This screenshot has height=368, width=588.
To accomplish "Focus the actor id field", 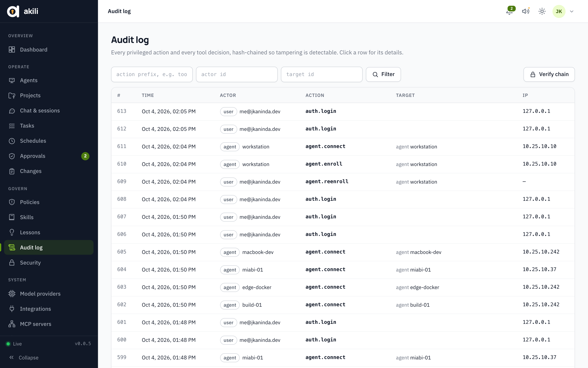I will click(x=237, y=74).
